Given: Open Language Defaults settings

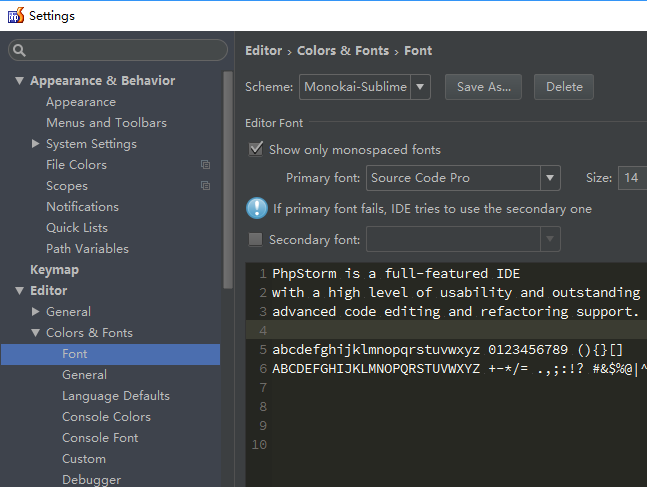Looking at the screenshot, I should click(x=116, y=396).
